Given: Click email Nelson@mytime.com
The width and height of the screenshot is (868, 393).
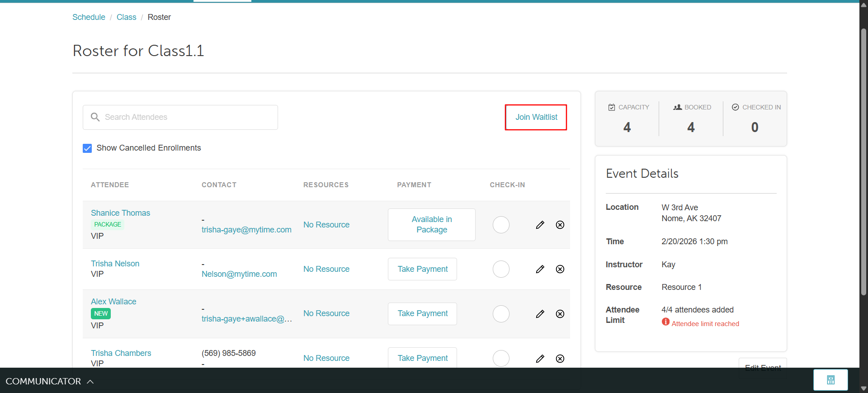Looking at the screenshot, I should (239, 274).
